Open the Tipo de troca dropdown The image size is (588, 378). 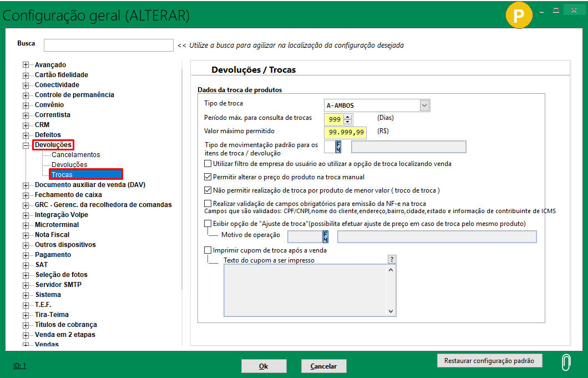424,105
